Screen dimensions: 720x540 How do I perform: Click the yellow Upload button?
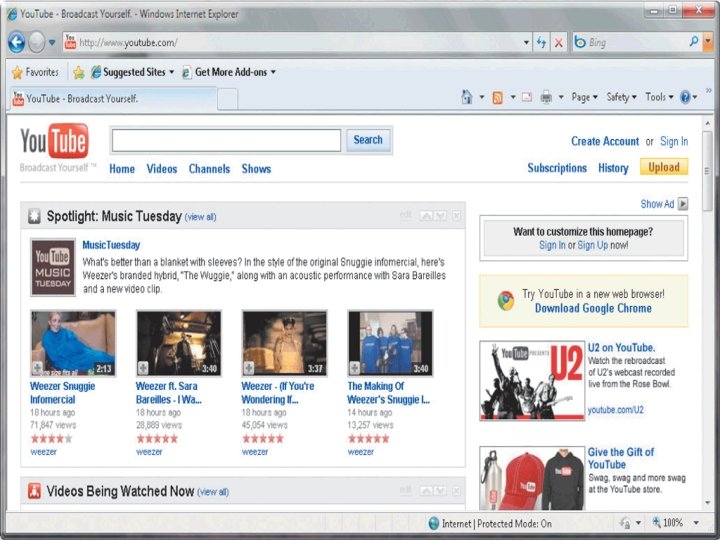click(664, 167)
